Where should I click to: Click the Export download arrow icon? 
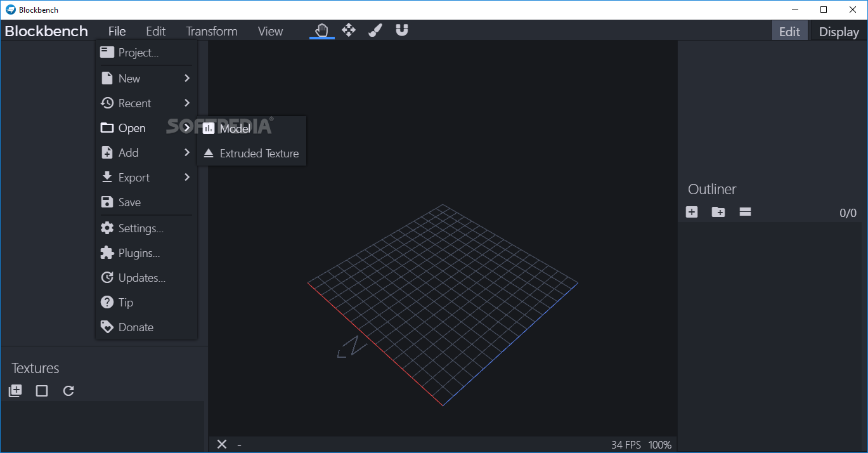coord(107,177)
